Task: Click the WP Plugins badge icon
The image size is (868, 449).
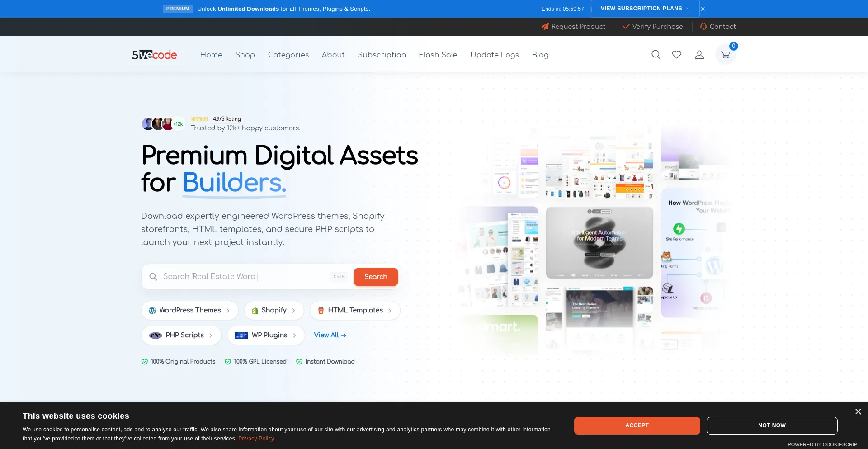Action: [241, 336]
